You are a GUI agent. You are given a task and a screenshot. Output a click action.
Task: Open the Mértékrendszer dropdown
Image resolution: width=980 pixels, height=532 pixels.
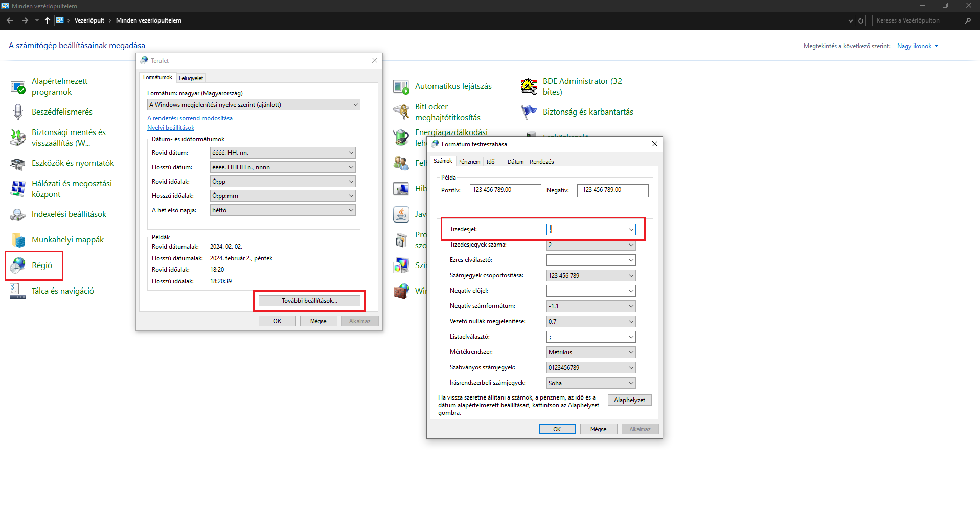tap(631, 352)
